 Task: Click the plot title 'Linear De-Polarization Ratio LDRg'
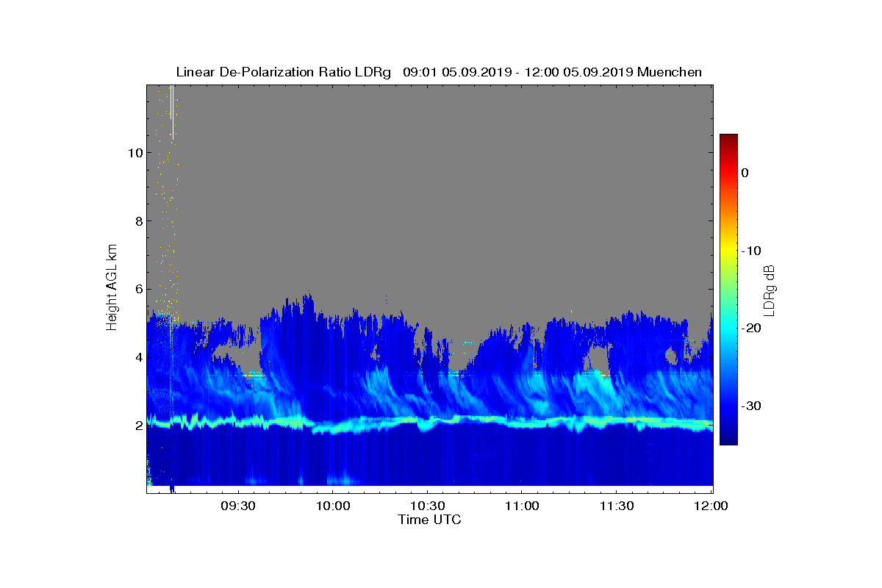tap(284, 72)
